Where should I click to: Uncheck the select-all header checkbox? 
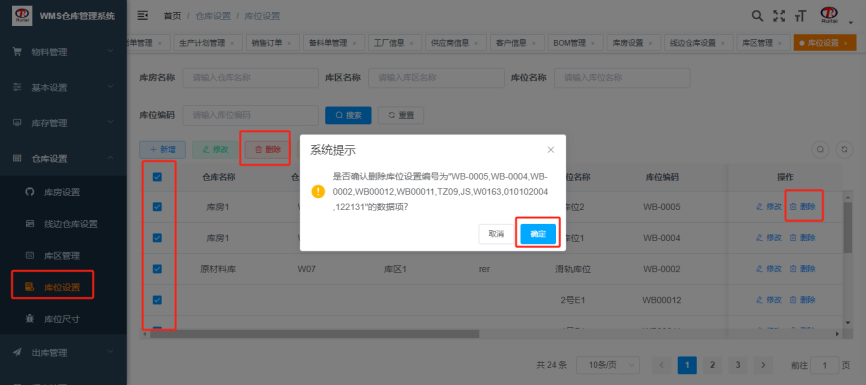(x=157, y=177)
